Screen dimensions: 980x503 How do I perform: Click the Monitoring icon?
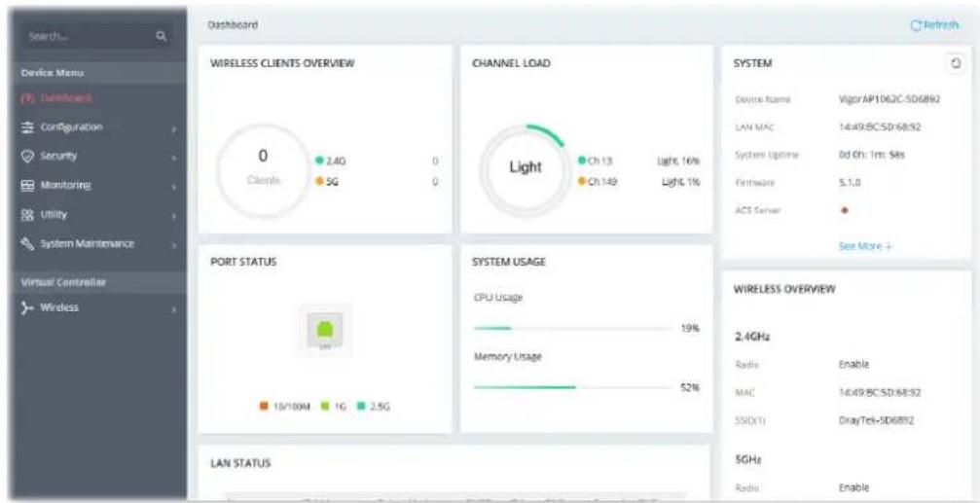pyautogui.click(x=27, y=186)
